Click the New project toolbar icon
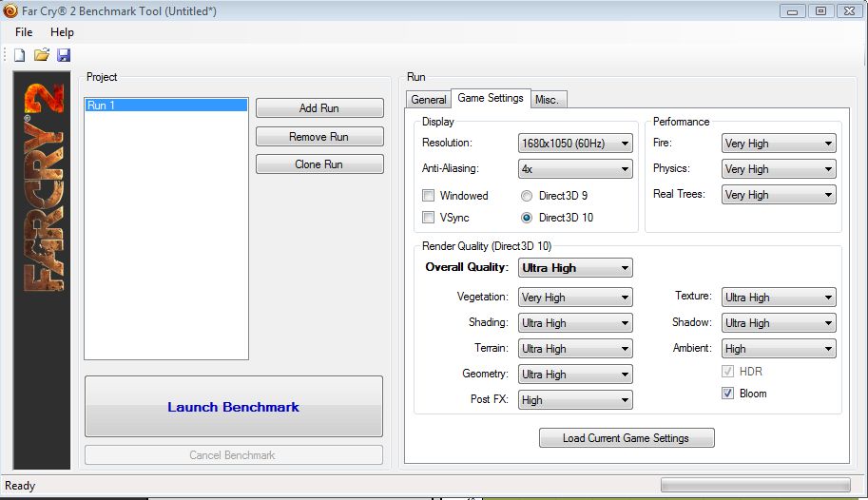Screen dimensions: 868x500 [20, 55]
